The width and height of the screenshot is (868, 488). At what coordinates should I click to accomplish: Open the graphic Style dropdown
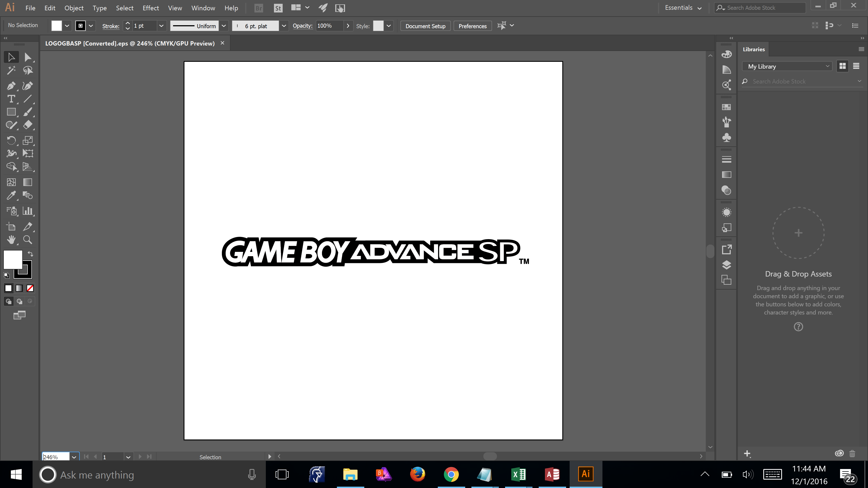coord(388,26)
